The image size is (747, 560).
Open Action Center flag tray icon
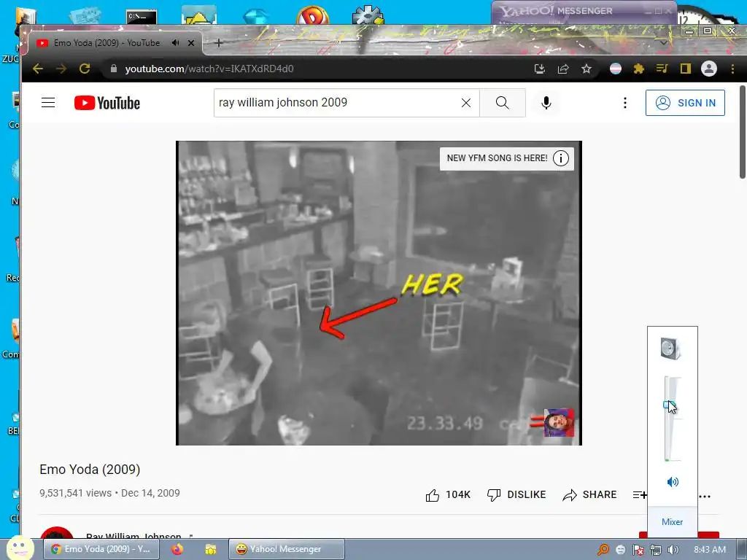tap(638, 550)
